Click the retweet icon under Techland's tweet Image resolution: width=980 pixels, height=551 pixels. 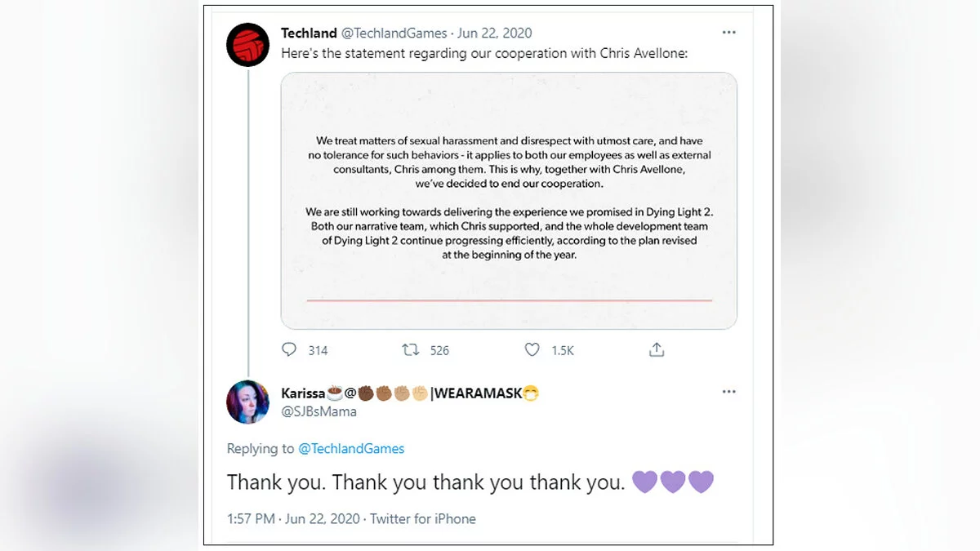411,349
